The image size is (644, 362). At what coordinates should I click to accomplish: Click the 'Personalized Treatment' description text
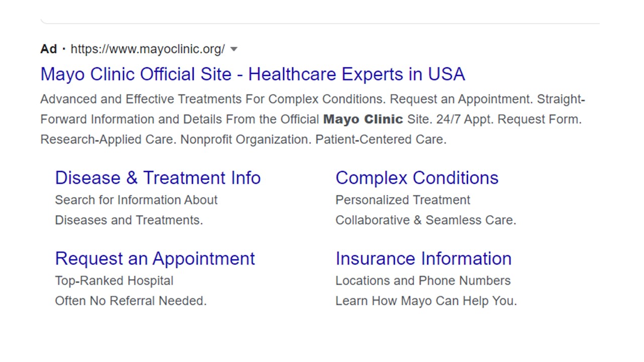tap(403, 200)
